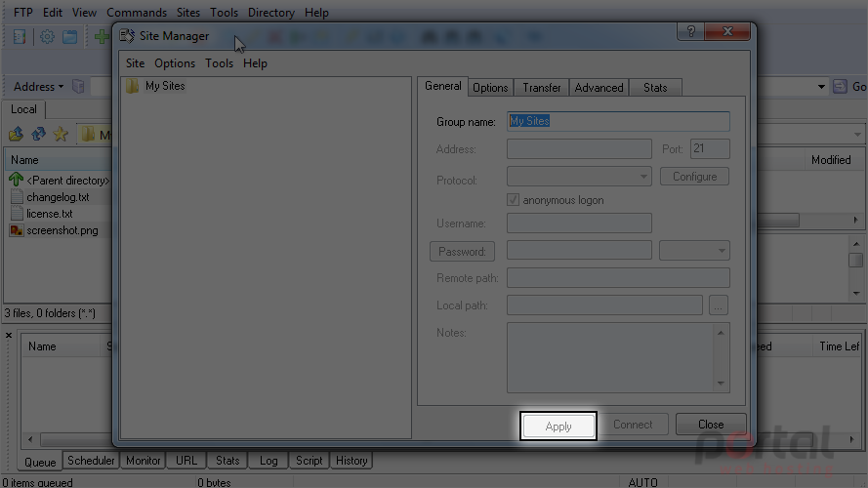Switch to the Transfer tab
The image size is (868, 488).
541,88
